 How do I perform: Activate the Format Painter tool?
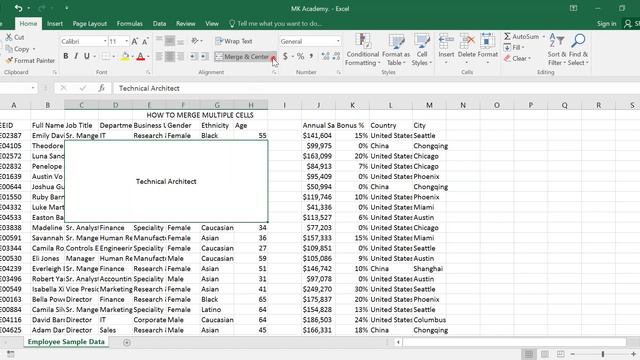[x=30, y=60]
